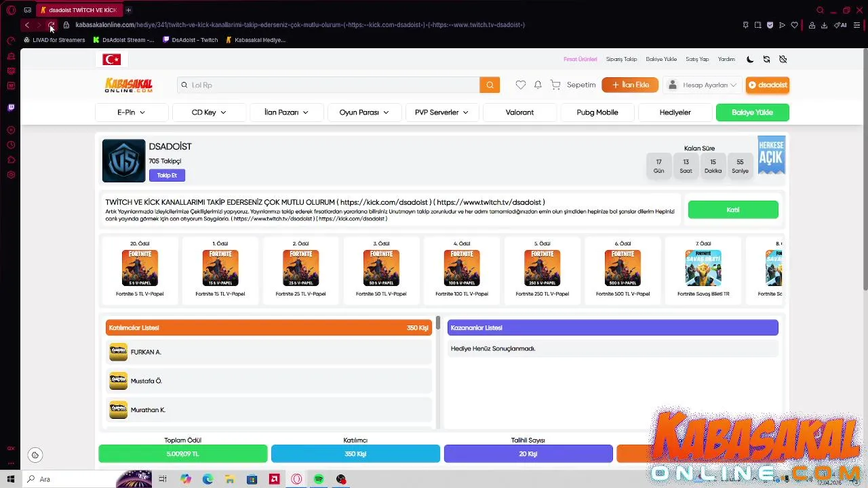Click the site refresh arrows icon
Image resolution: width=868 pixels, height=488 pixels.
coord(766,59)
